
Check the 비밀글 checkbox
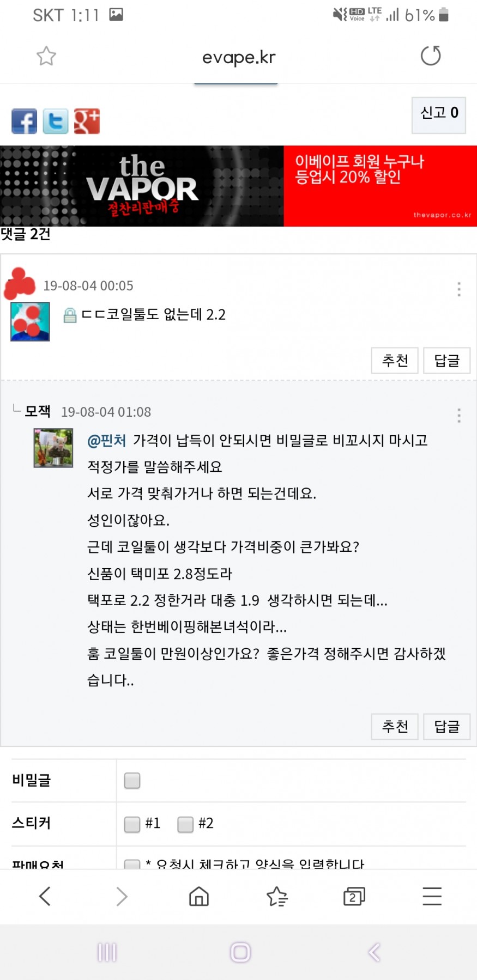132,781
